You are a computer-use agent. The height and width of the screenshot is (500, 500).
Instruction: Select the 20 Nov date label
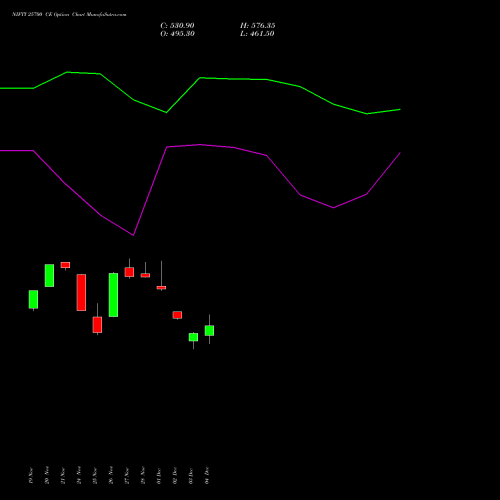pos(47,475)
